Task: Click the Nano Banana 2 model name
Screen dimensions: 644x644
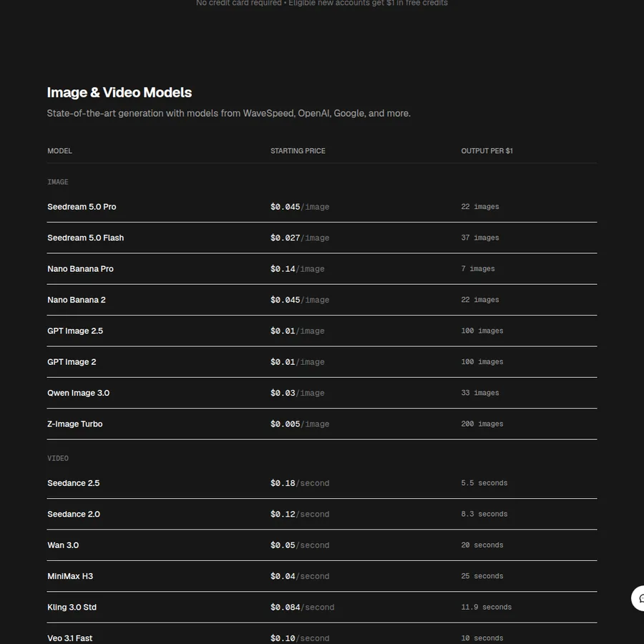Action: (77, 300)
